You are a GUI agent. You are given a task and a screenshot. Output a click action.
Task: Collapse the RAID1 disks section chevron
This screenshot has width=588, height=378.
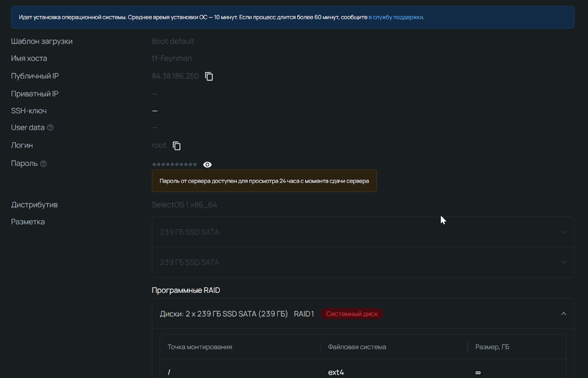point(563,314)
